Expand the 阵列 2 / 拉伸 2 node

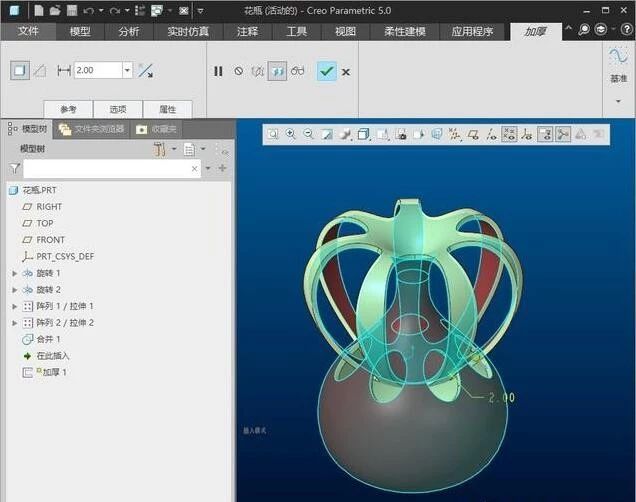tap(14, 323)
